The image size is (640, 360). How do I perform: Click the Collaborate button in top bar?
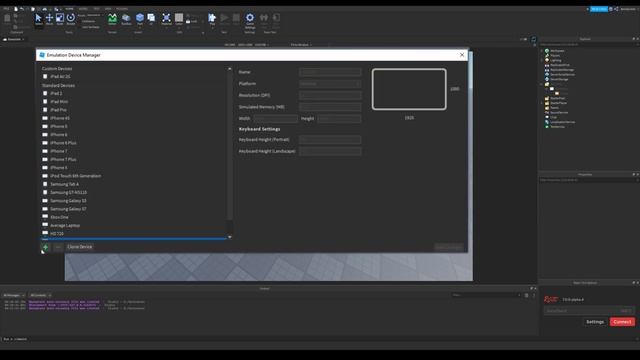[599, 9]
